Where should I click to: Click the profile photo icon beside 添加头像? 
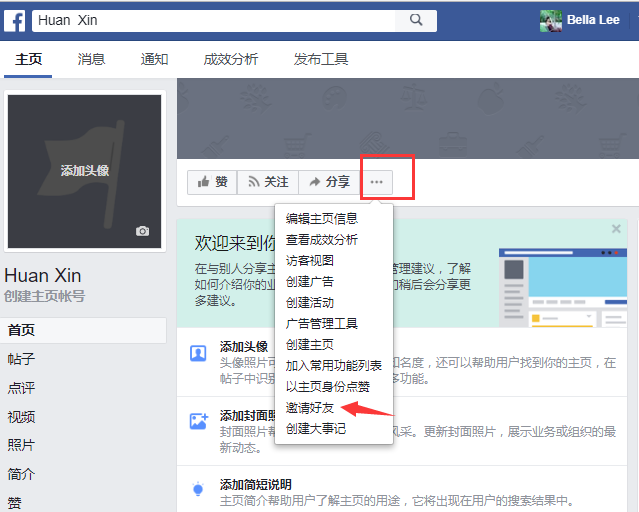(x=198, y=353)
